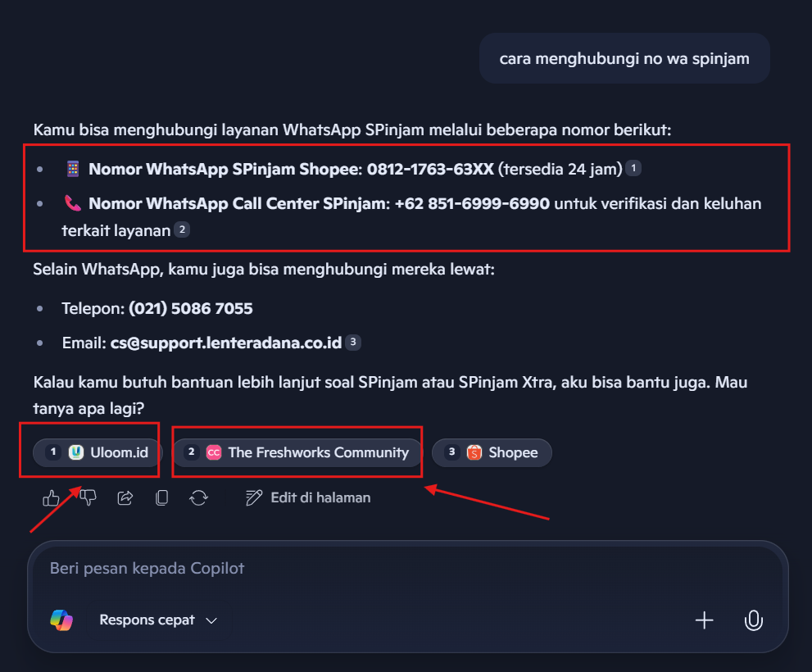812x672 pixels.
Task: Open The Freshworks Community source chip
Action: coord(306,452)
